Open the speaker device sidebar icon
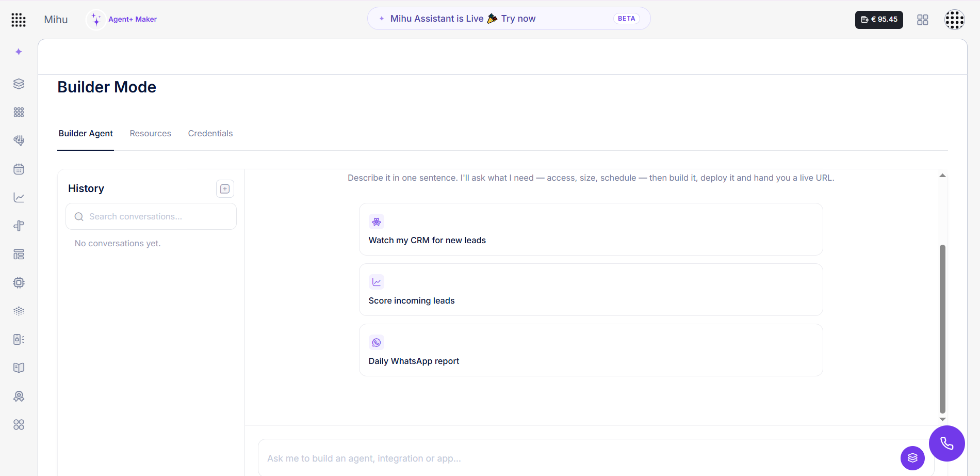 19,339
